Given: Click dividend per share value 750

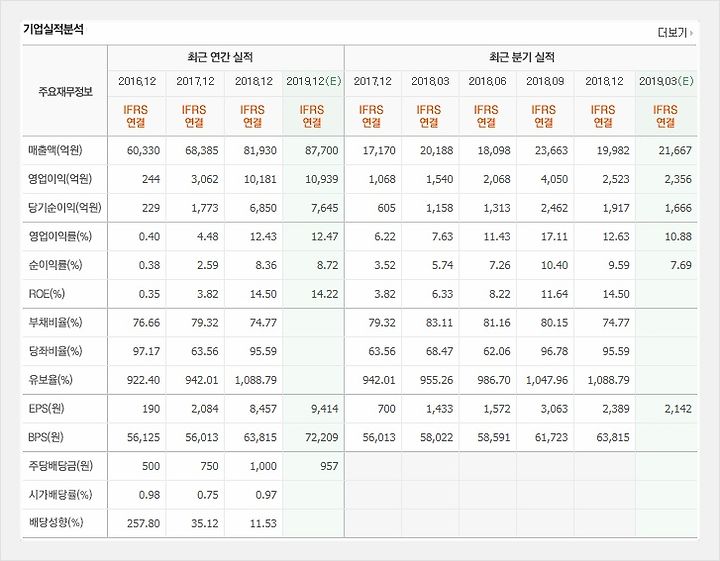Looking at the screenshot, I should [209, 466].
